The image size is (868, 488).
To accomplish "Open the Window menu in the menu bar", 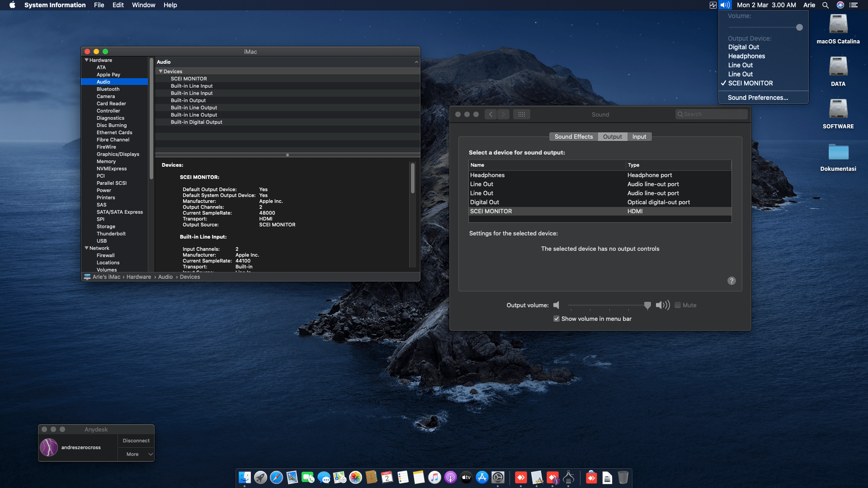I will (x=143, y=5).
